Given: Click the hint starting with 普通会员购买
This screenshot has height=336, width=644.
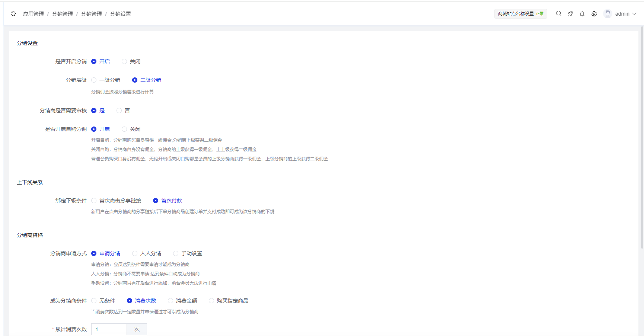Looking at the screenshot, I should click(x=210, y=159).
